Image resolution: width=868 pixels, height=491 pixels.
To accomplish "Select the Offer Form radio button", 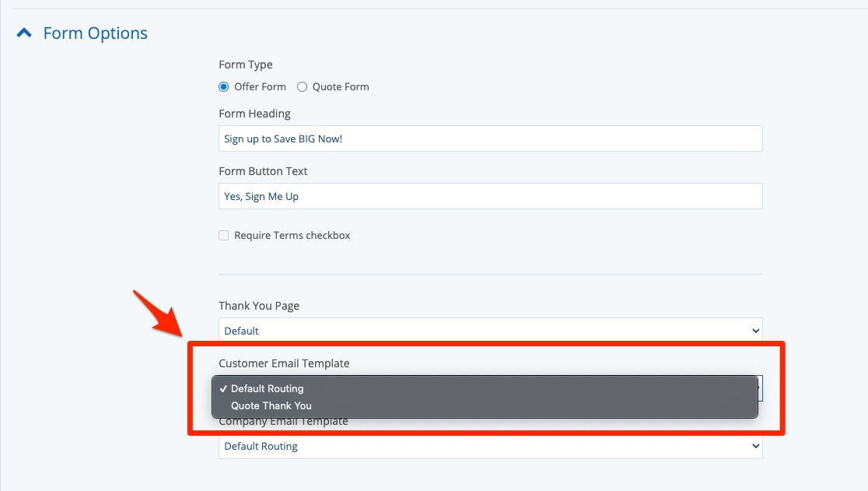I will click(x=224, y=87).
